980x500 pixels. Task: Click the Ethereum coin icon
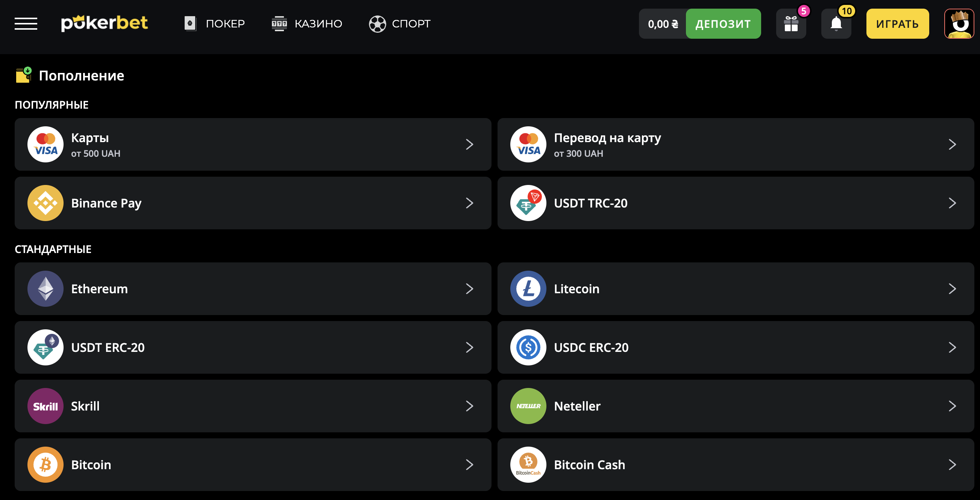pos(45,289)
